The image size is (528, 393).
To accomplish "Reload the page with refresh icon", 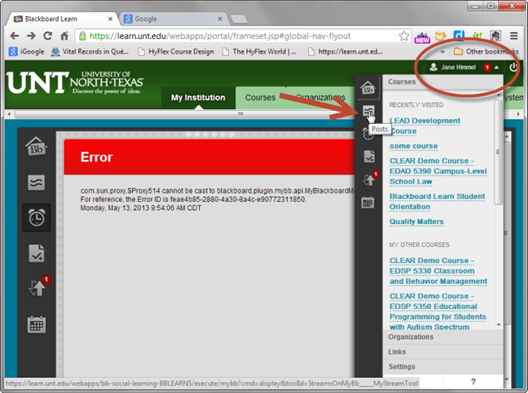I will [48, 36].
